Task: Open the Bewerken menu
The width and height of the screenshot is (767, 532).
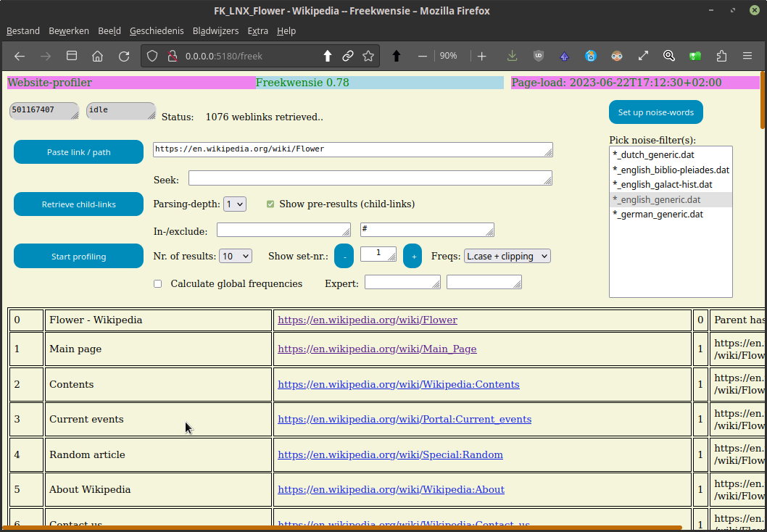Action: [69, 31]
